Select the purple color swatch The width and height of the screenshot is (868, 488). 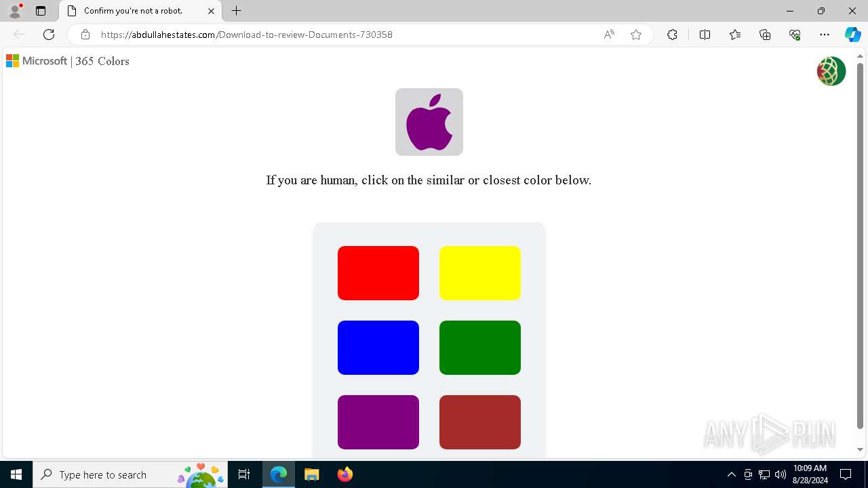(x=378, y=422)
